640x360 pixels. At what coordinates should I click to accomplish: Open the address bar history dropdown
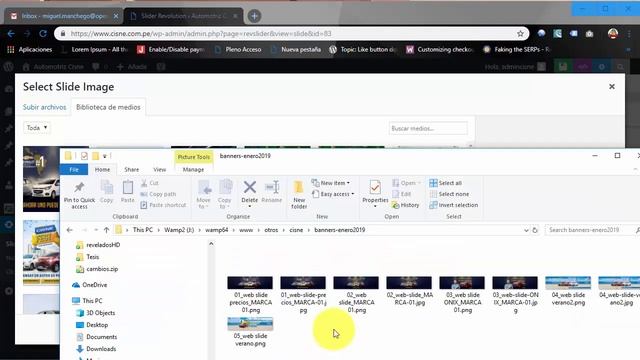pyautogui.click(x=526, y=230)
